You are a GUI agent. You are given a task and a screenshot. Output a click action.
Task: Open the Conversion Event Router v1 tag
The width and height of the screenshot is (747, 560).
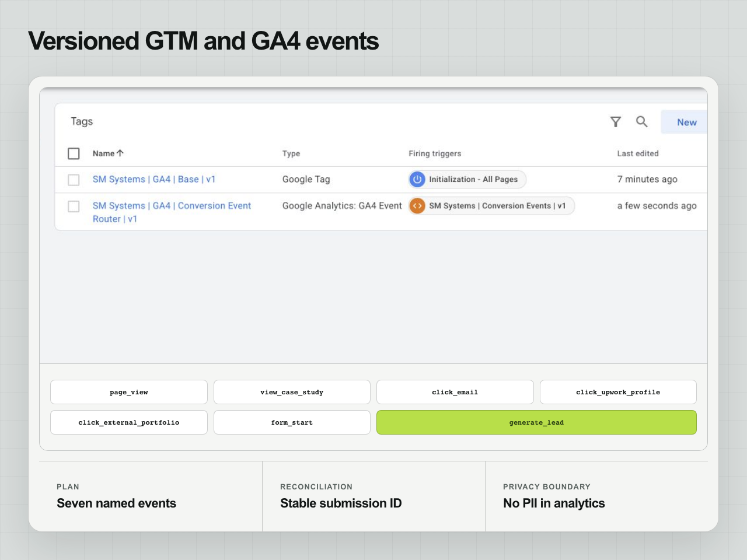[x=172, y=212]
